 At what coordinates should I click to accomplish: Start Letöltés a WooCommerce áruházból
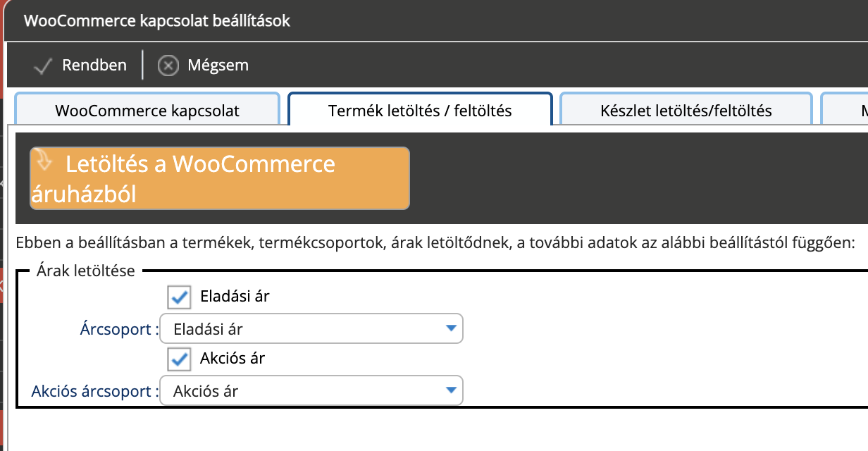point(219,178)
